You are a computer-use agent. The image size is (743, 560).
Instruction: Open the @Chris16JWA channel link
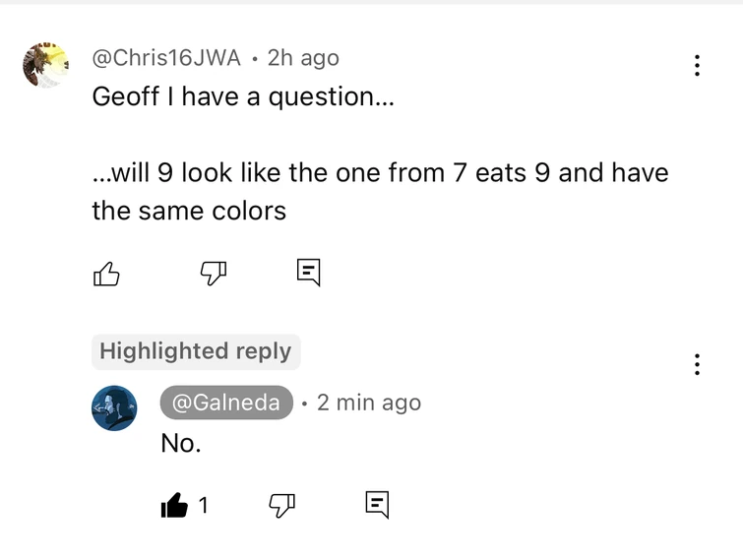tap(165, 58)
